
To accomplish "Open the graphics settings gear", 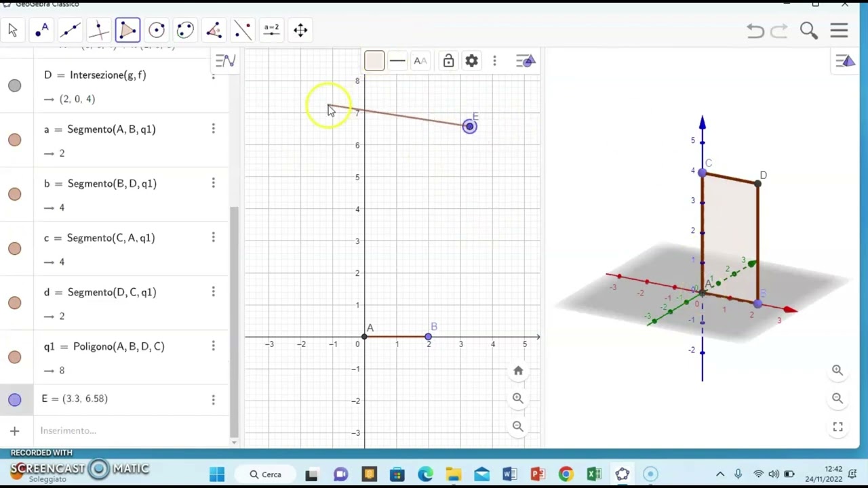I will click(x=471, y=61).
